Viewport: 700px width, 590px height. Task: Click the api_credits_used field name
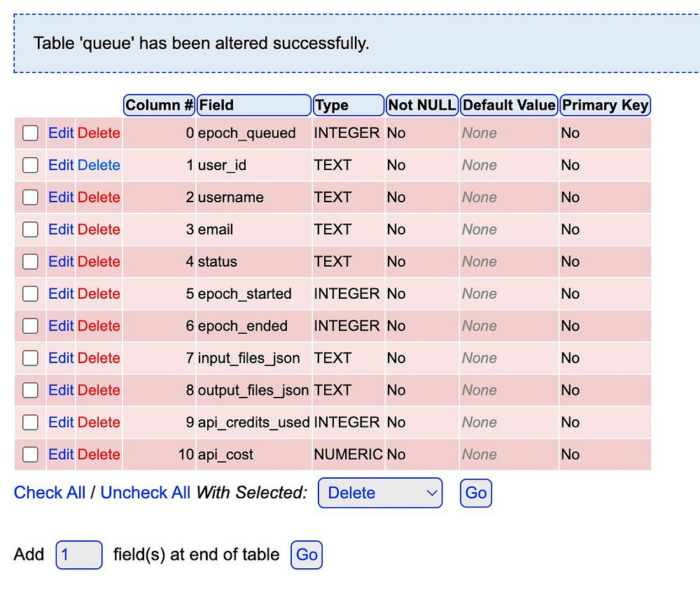coord(253,422)
